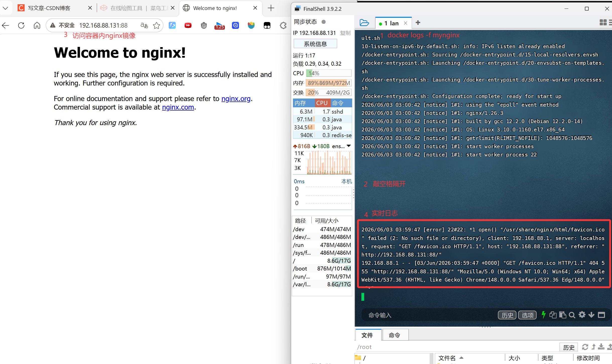Screen dimensions: 612x364
Task: Open terminal settings gear icon
Action: click(582, 315)
